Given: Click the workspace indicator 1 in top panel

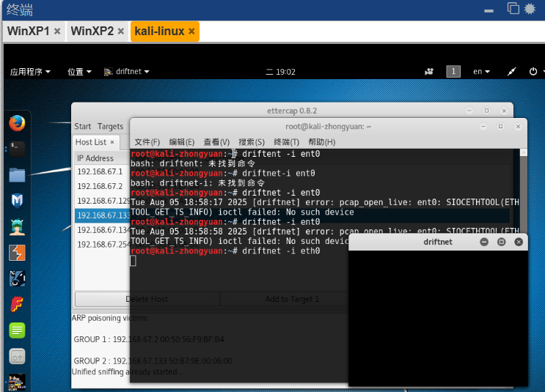Looking at the screenshot, I should pyautogui.click(x=453, y=72).
